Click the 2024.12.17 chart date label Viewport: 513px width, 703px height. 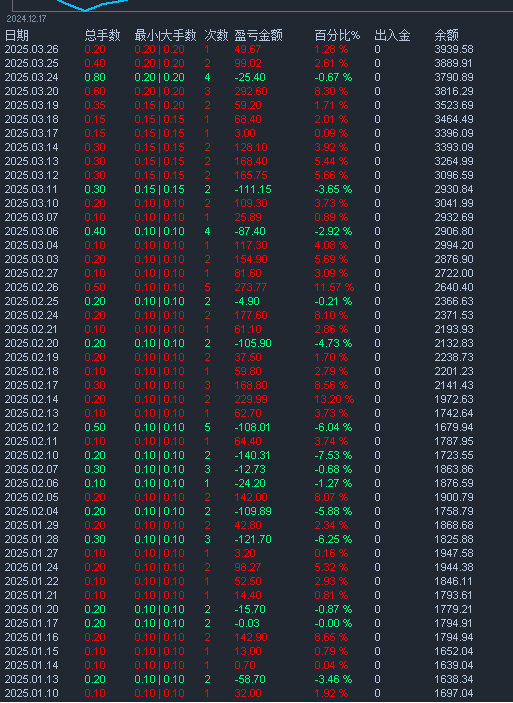(x=26, y=19)
